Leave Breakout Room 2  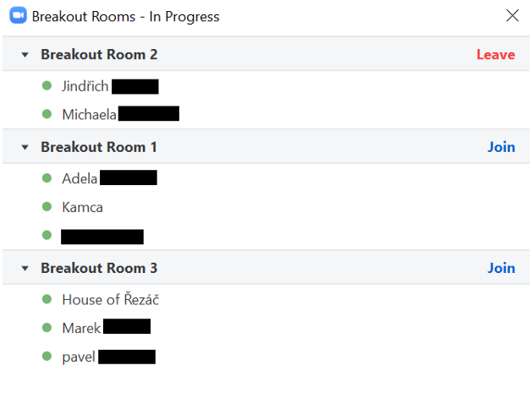click(x=495, y=55)
